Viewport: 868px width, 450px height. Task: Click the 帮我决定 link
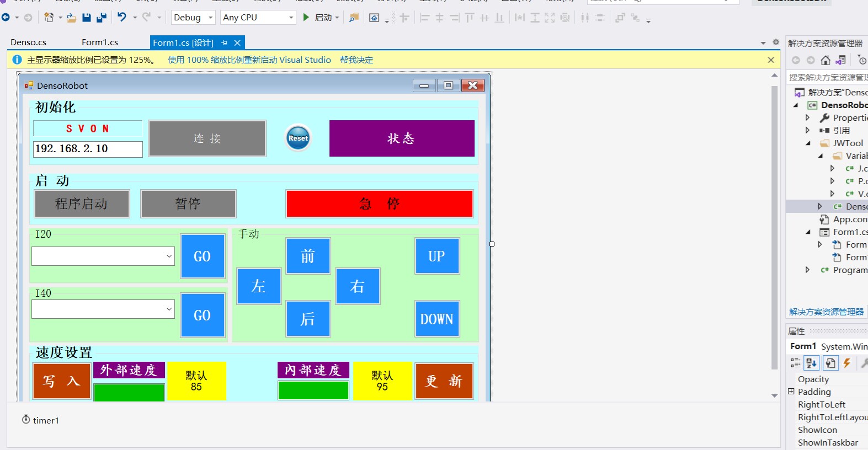click(x=356, y=60)
